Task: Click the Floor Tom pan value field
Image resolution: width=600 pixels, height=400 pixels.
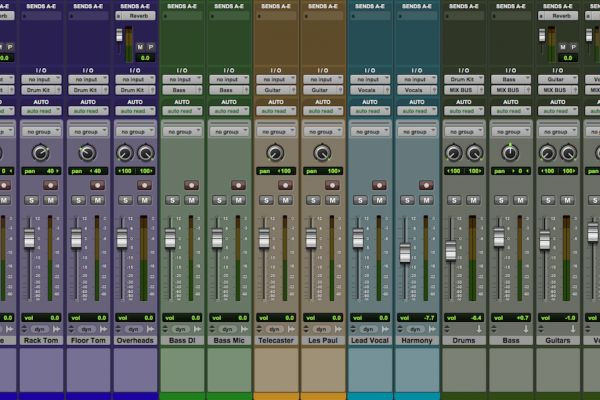Action: [88, 171]
